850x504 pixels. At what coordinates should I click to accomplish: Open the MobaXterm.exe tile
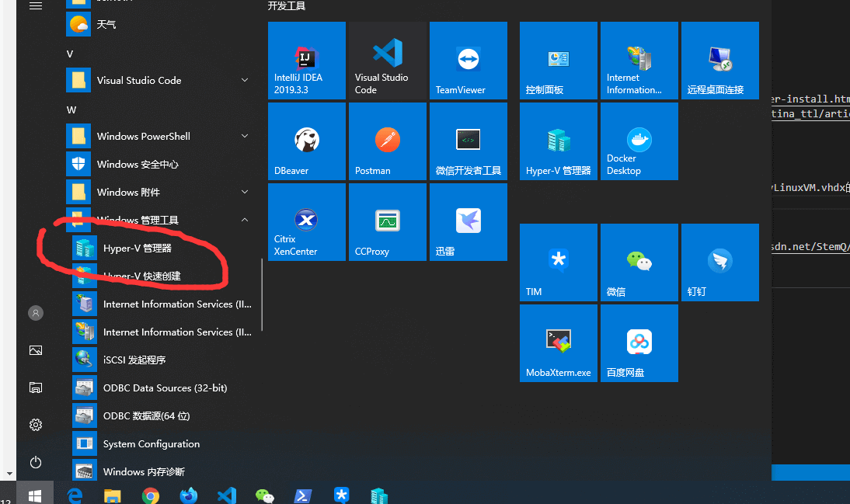pyautogui.click(x=558, y=343)
